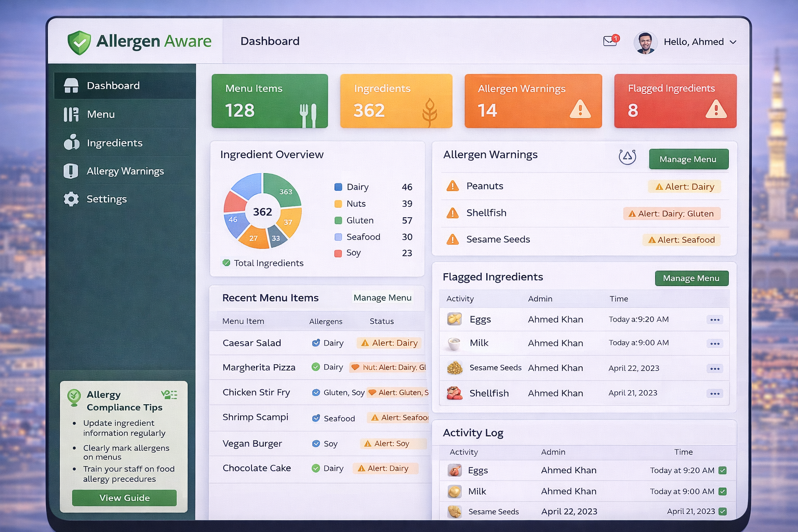Image resolution: width=798 pixels, height=532 pixels.
Task: Click the Ingredients sidebar icon
Action: pyautogui.click(x=71, y=142)
